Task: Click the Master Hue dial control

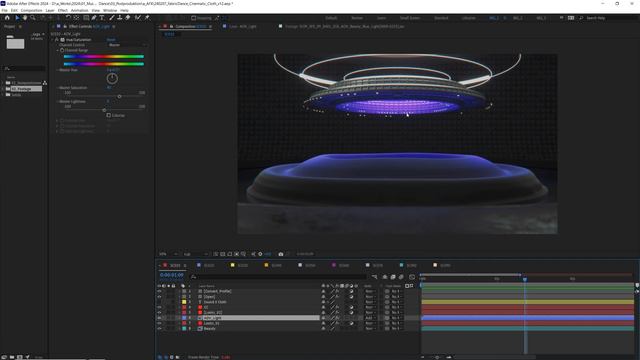Action: click(x=112, y=78)
